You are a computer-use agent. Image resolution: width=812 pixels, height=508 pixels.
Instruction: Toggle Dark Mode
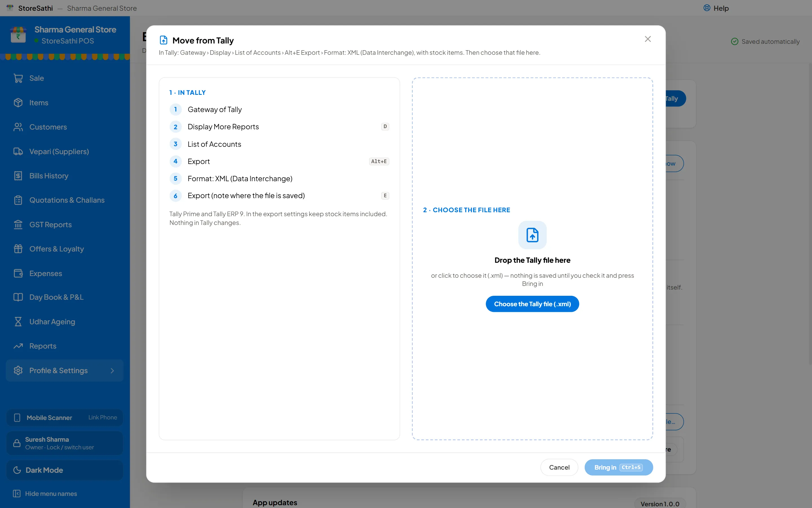click(x=65, y=470)
